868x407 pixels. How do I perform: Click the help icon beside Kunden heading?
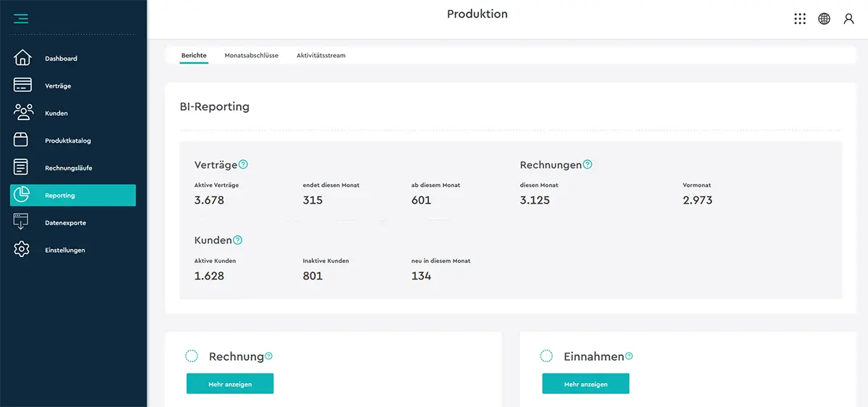pos(237,240)
